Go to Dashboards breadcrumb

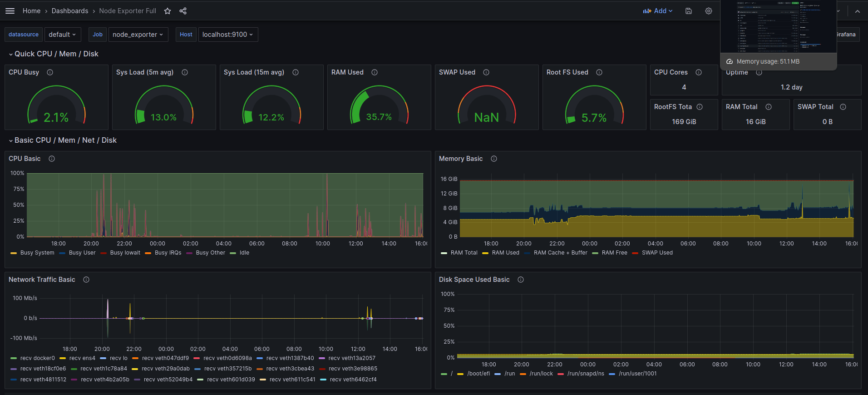(70, 11)
